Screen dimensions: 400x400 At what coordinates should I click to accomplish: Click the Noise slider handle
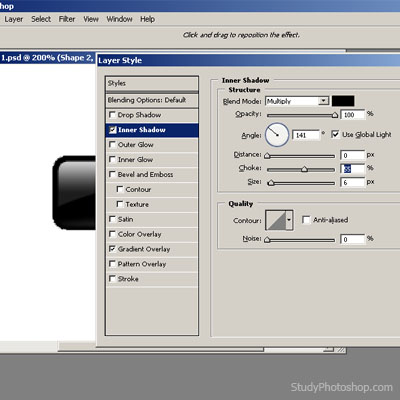[x=267, y=240]
